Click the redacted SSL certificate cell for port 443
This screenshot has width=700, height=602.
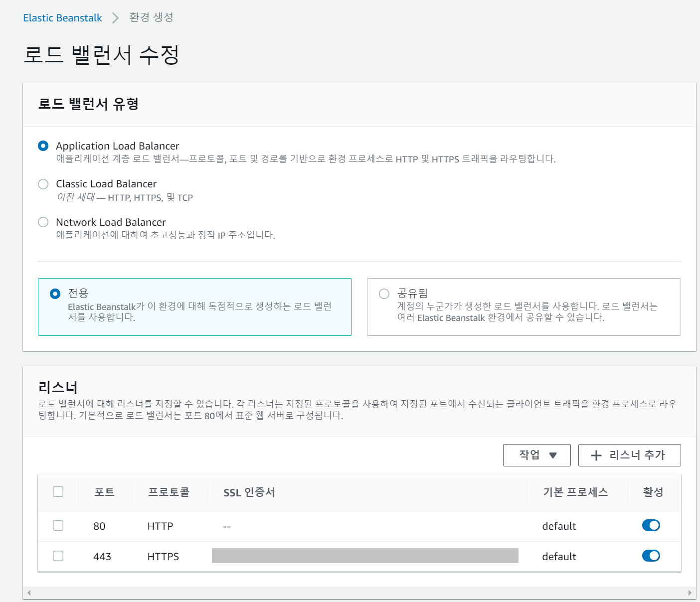[x=365, y=556]
